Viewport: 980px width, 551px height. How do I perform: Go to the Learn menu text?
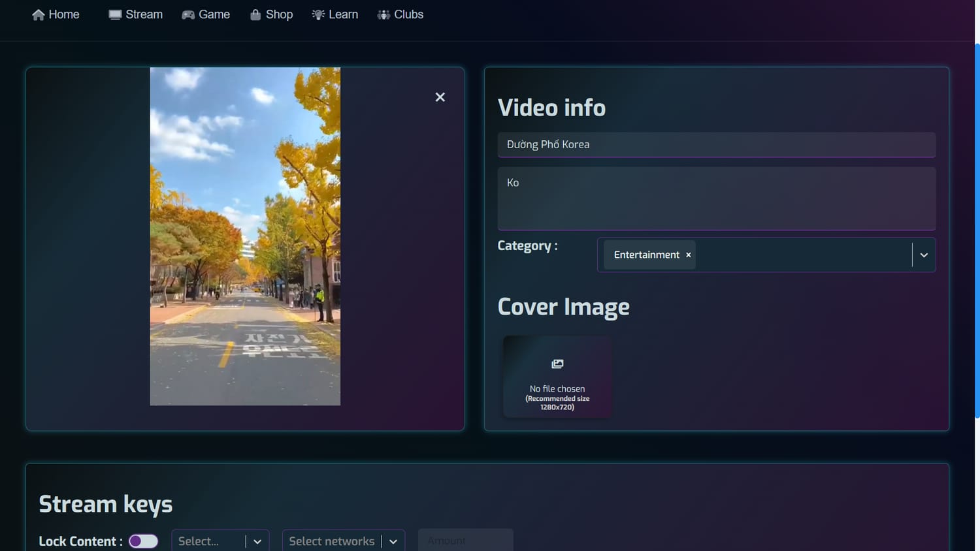343,14
